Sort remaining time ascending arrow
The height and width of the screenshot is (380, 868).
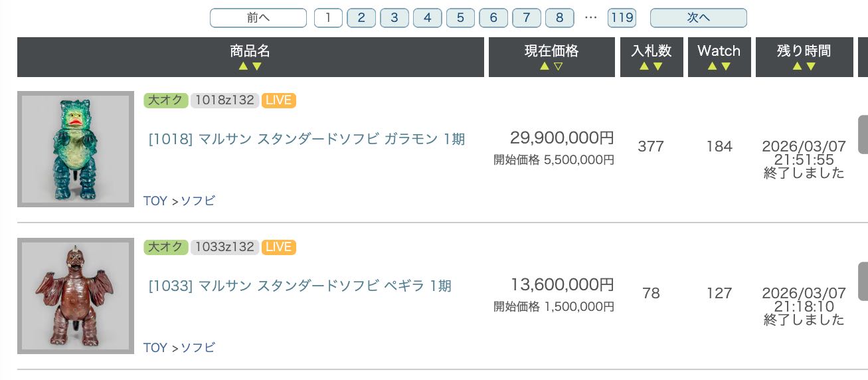pyautogui.click(x=797, y=66)
